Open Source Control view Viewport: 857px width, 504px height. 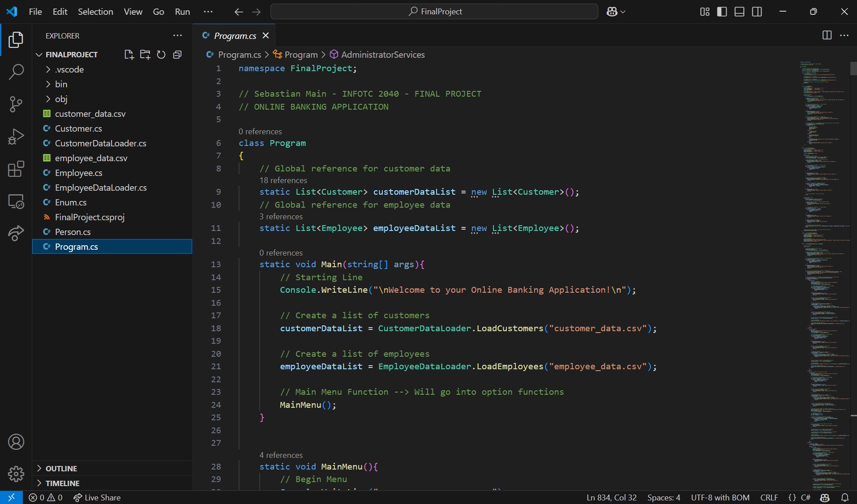16,104
